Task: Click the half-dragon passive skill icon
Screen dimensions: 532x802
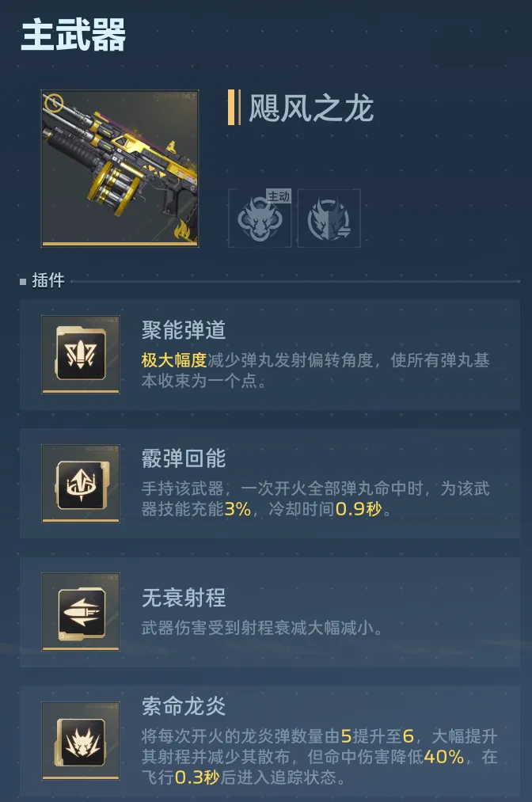Action: click(x=329, y=219)
